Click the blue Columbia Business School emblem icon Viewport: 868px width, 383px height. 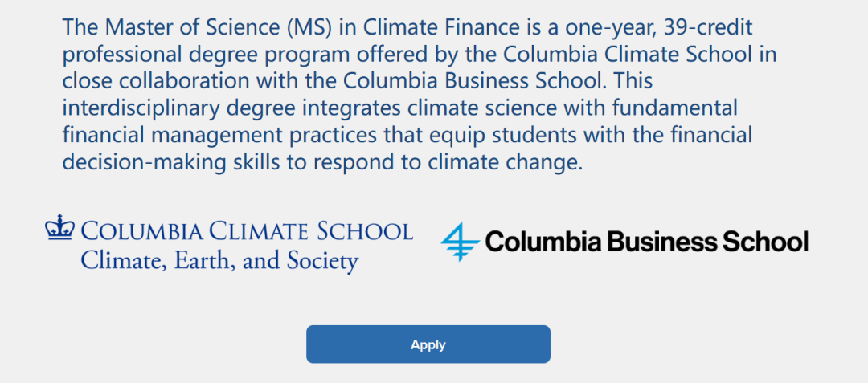coord(460,242)
